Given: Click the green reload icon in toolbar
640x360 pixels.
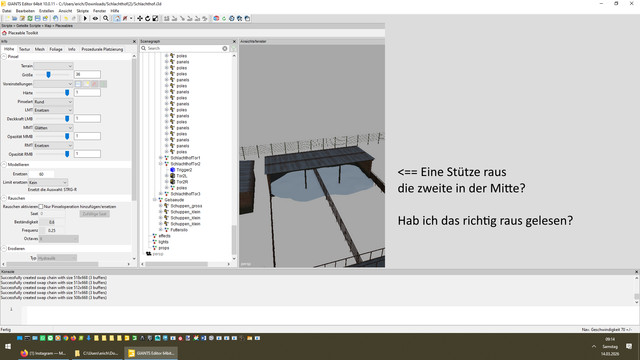Looking at the screenshot, I should [x=30, y=18].
